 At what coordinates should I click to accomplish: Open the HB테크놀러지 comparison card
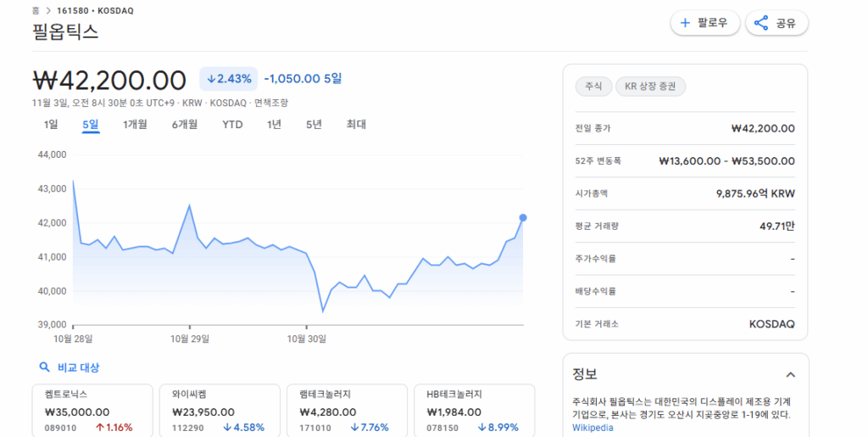[x=475, y=411]
